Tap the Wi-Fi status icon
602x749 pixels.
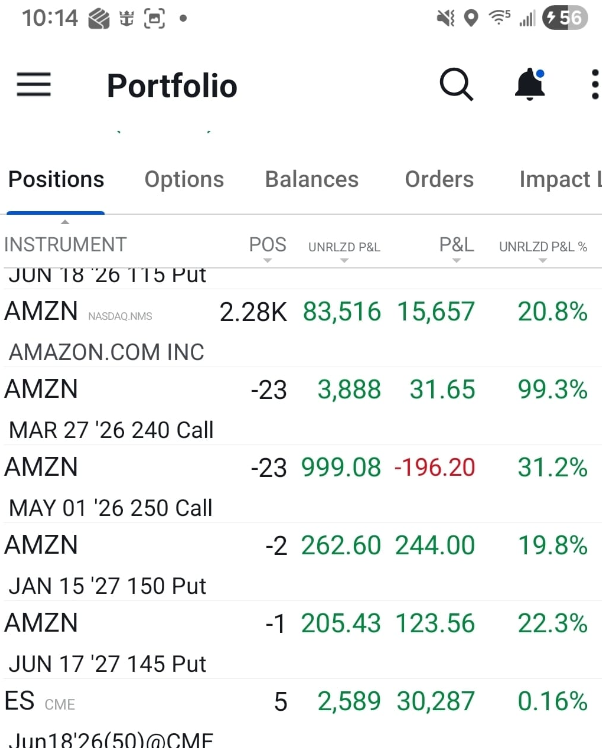[x=499, y=18]
